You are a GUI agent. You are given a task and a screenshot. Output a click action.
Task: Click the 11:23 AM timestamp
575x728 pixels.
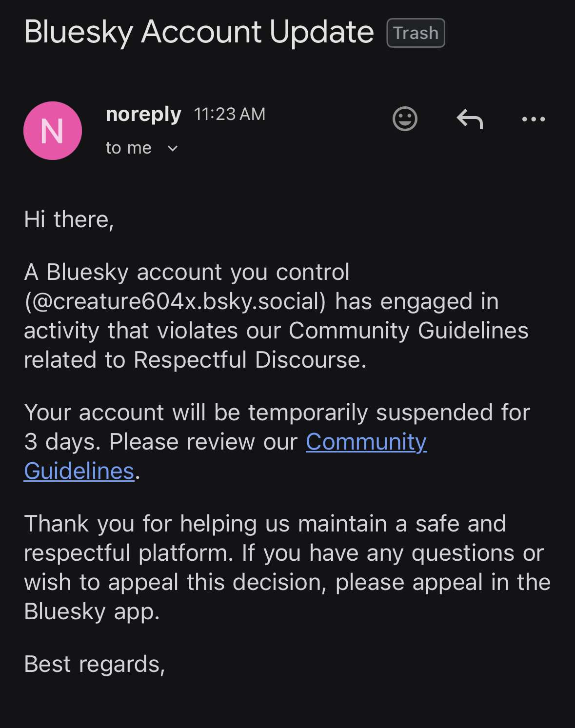tap(230, 114)
